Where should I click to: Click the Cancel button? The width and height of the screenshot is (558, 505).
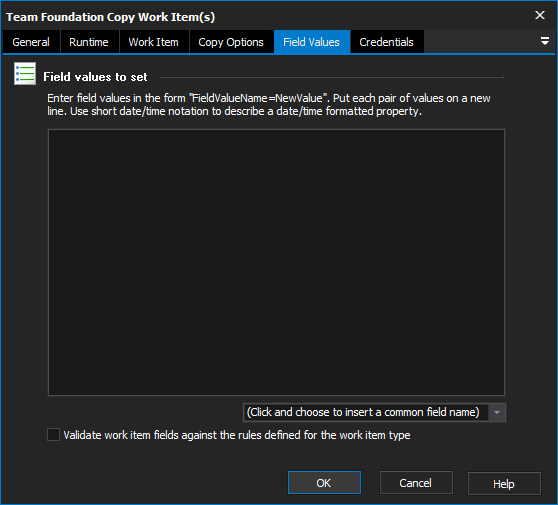coord(416,483)
